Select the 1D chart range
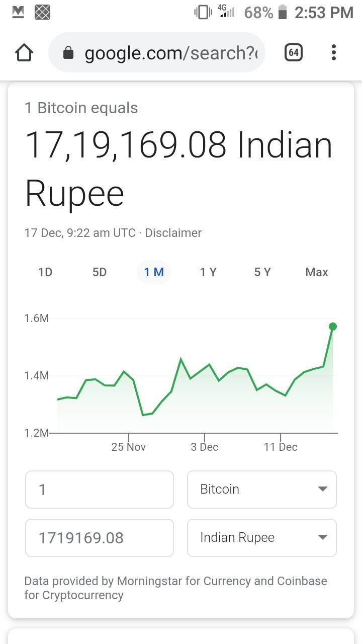Image resolution: width=362 pixels, height=644 pixels. tap(45, 272)
